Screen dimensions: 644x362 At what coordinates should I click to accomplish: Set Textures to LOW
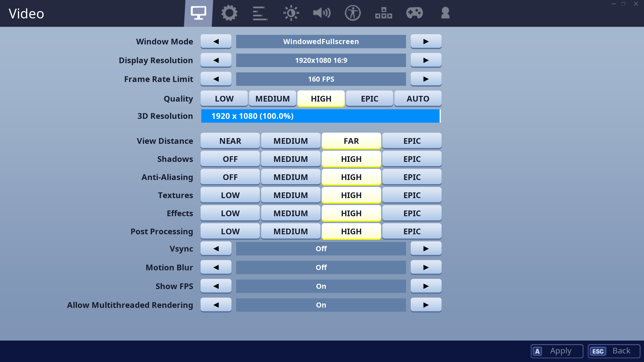[x=230, y=195]
